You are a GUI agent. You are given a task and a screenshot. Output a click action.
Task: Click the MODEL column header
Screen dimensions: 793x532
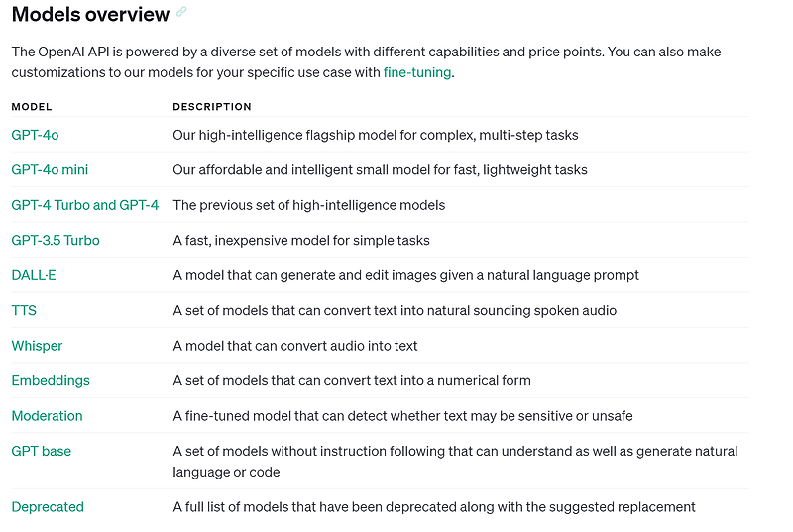click(x=32, y=107)
